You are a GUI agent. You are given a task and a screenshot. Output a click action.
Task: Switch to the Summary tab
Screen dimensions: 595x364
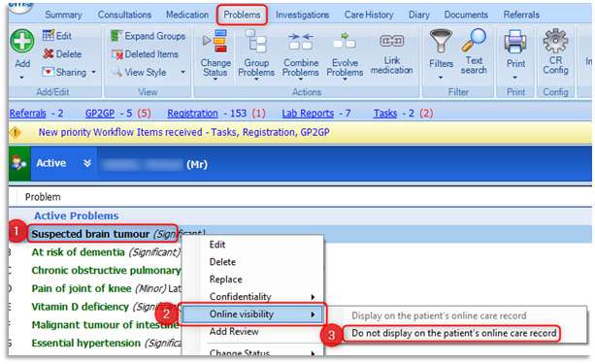63,15
